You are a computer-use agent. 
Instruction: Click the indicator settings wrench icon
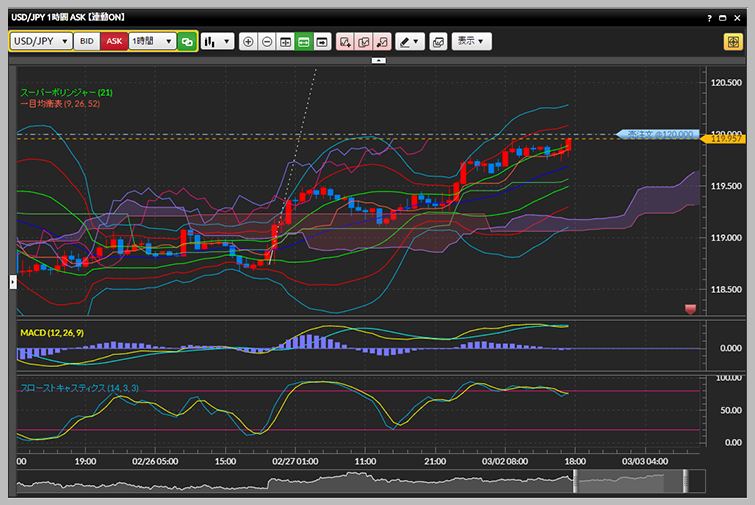click(x=382, y=42)
